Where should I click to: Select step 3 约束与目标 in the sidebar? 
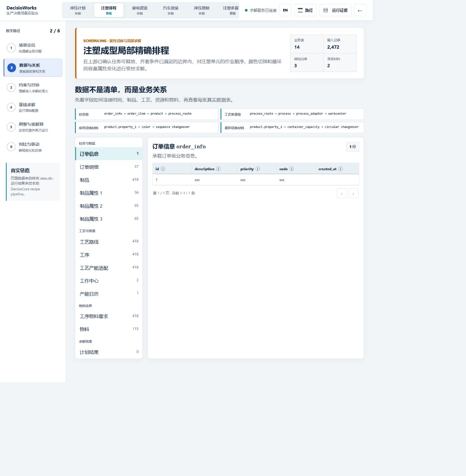tap(33, 88)
